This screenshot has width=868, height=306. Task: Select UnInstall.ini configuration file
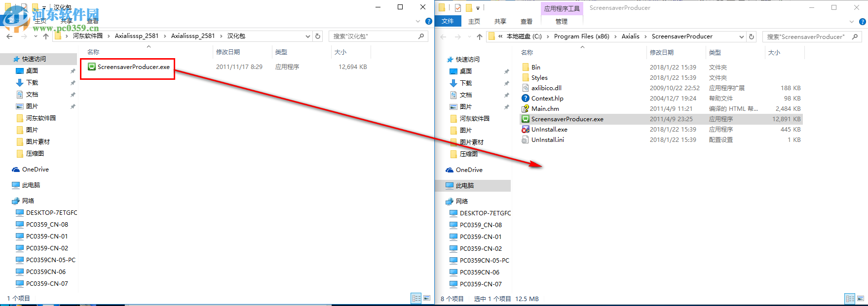(x=547, y=140)
